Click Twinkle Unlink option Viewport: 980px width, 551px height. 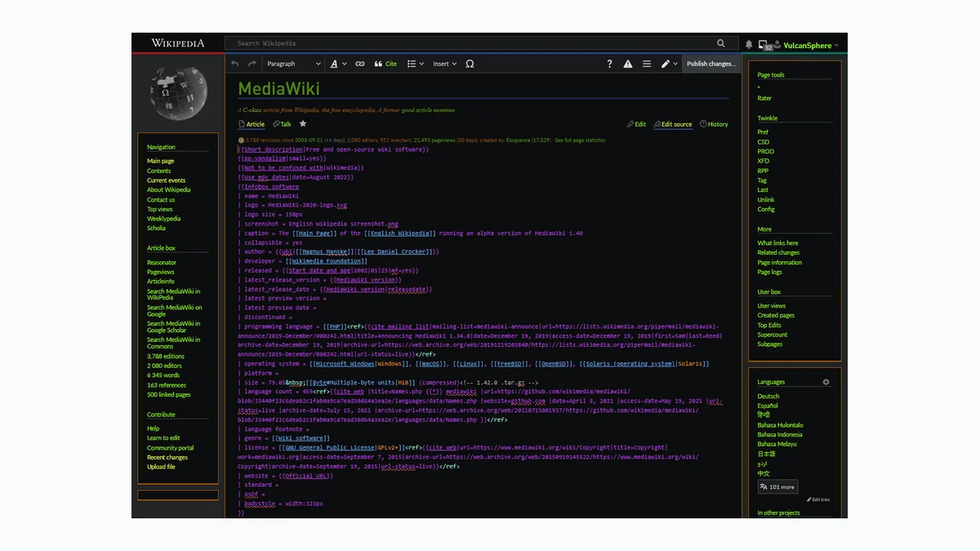[x=766, y=200]
